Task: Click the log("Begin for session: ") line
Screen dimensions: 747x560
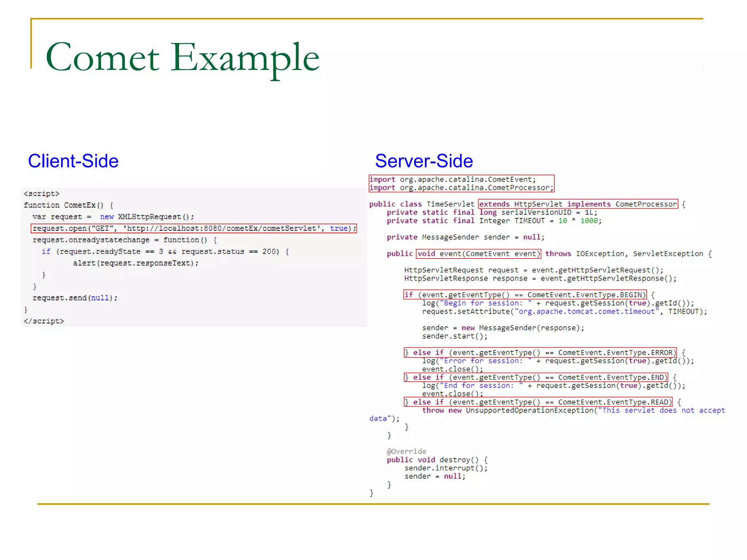Action: [x=558, y=303]
